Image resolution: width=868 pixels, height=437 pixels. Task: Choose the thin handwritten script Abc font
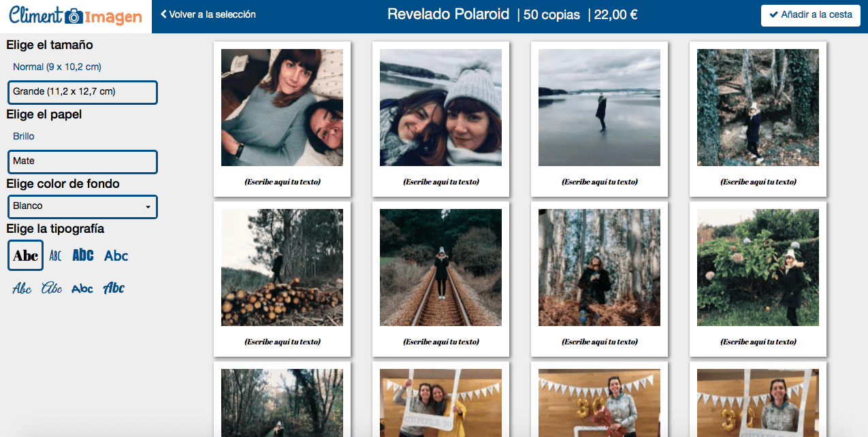(x=22, y=289)
